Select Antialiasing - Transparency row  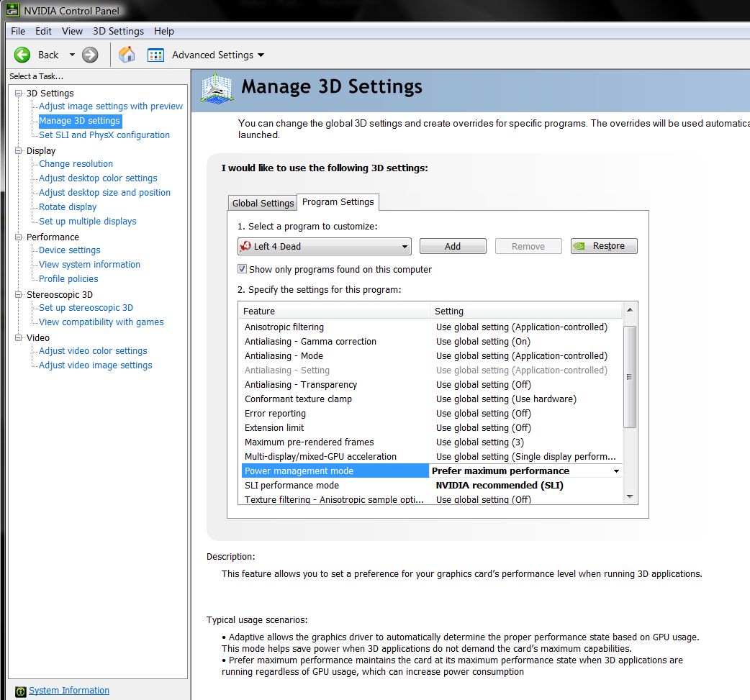[430, 384]
